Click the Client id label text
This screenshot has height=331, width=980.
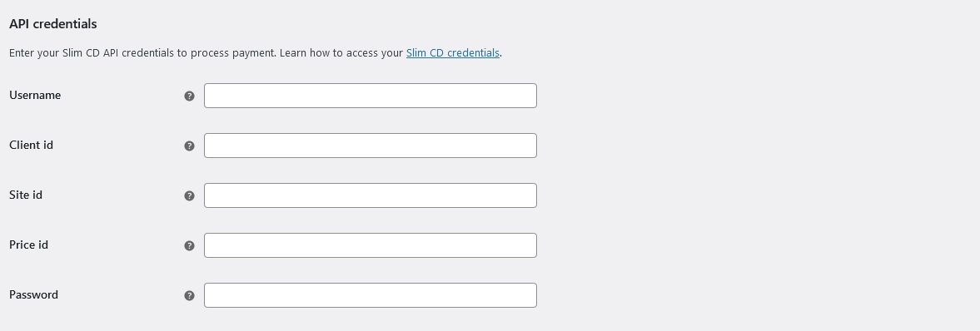pyautogui.click(x=32, y=145)
